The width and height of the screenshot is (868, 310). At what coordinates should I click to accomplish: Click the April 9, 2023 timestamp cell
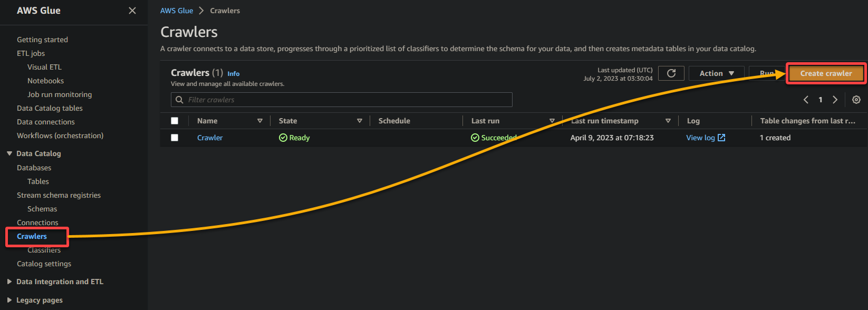[x=612, y=138]
